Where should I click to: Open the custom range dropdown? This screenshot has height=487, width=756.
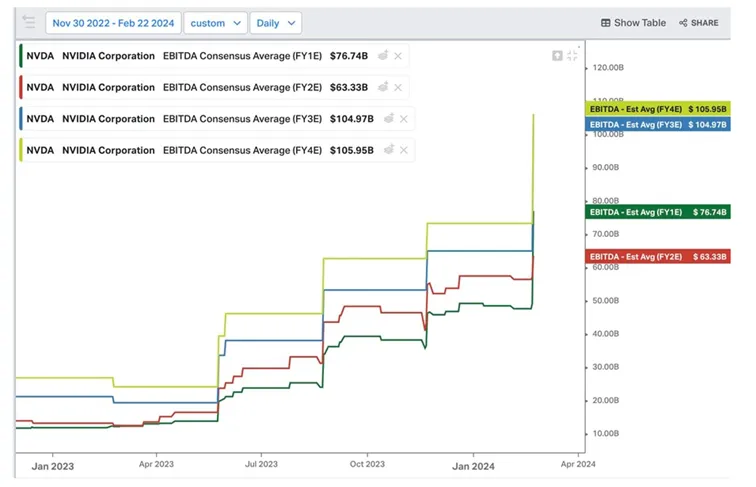tap(216, 23)
